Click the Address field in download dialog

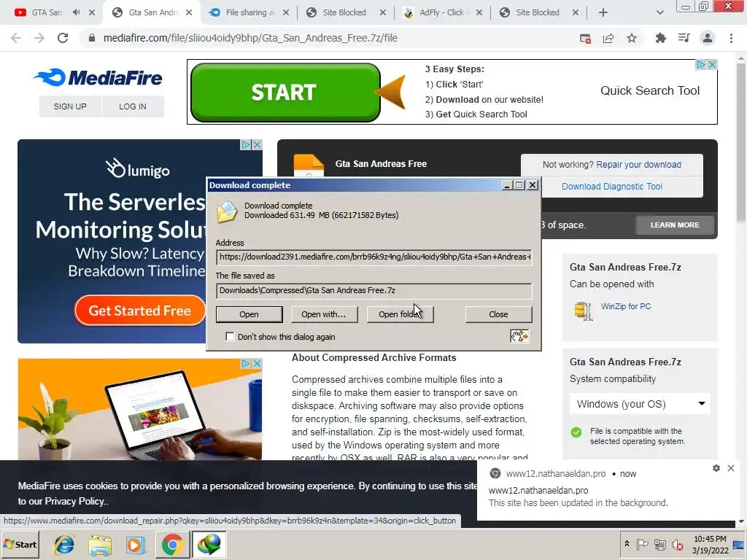click(x=374, y=257)
